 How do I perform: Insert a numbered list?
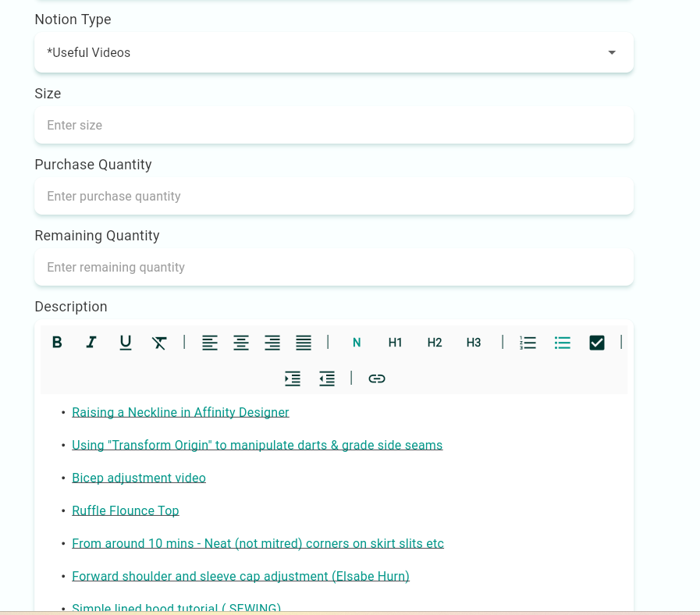[528, 343]
